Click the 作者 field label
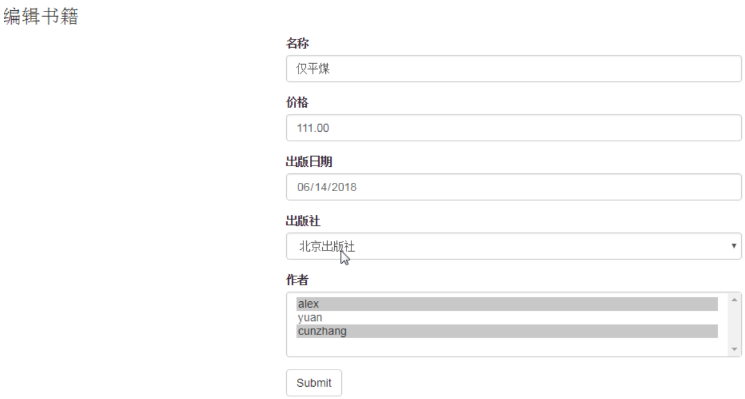 pyautogui.click(x=297, y=280)
